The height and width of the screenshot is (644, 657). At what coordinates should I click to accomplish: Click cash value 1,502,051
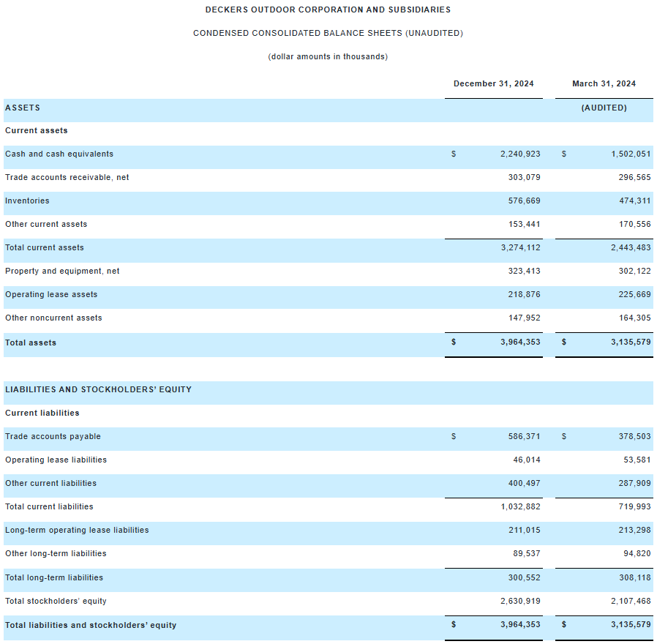[631, 154]
